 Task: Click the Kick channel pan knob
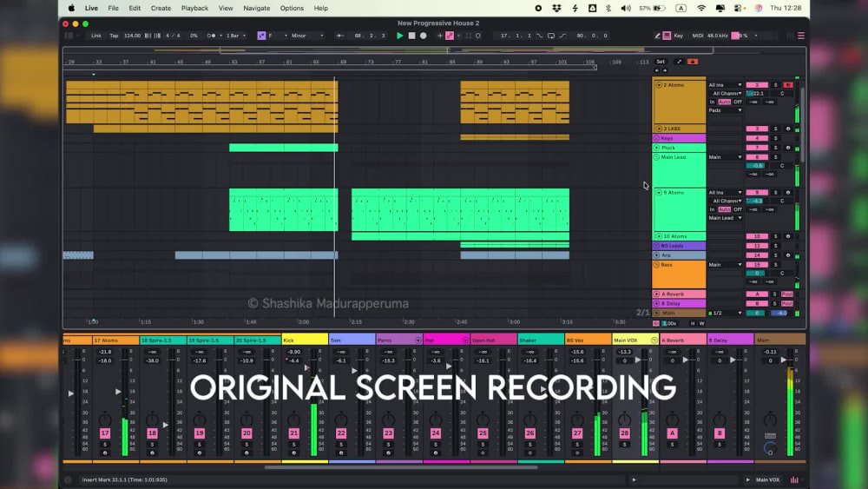[294, 420]
